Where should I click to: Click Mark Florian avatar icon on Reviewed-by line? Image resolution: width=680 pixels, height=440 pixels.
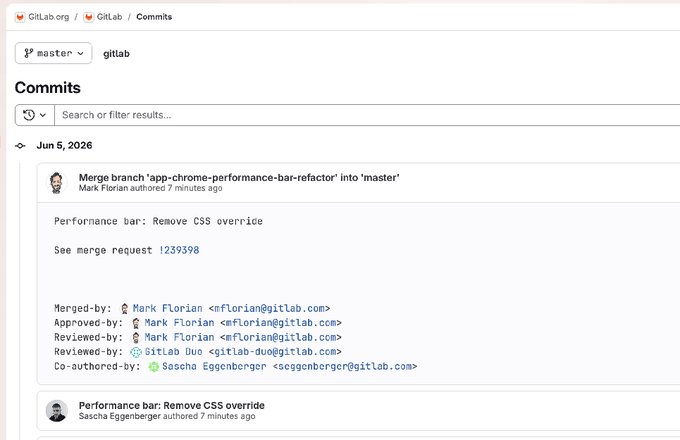tap(136, 337)
